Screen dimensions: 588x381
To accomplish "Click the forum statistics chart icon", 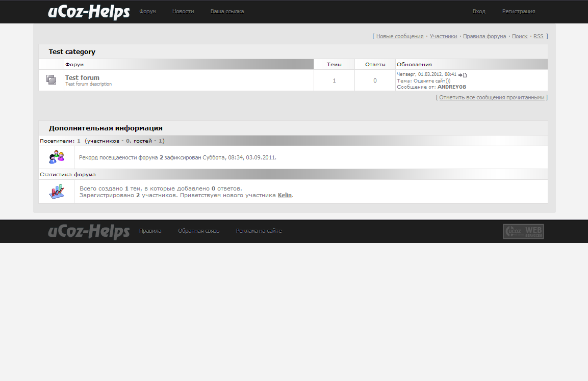I will point(57,192).
